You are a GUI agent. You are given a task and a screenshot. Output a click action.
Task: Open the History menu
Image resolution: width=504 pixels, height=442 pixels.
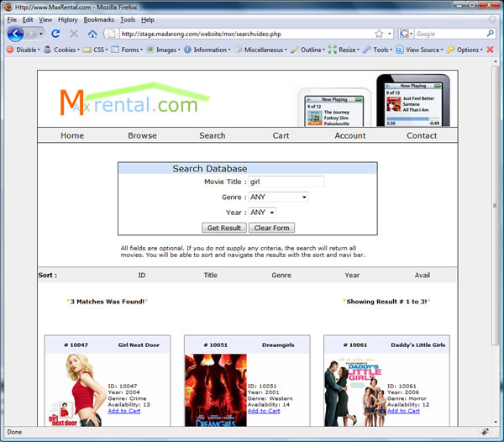point(68,19)
